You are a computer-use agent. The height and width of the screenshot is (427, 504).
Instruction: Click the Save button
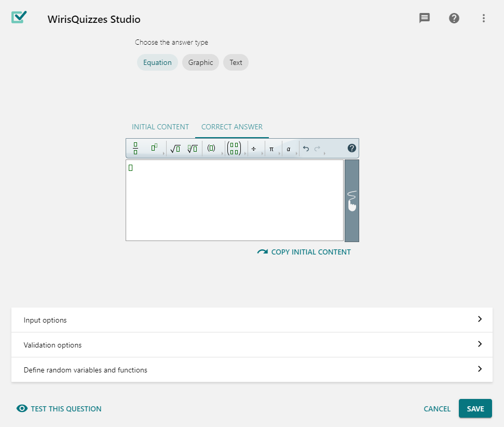(x=475, y=409)
